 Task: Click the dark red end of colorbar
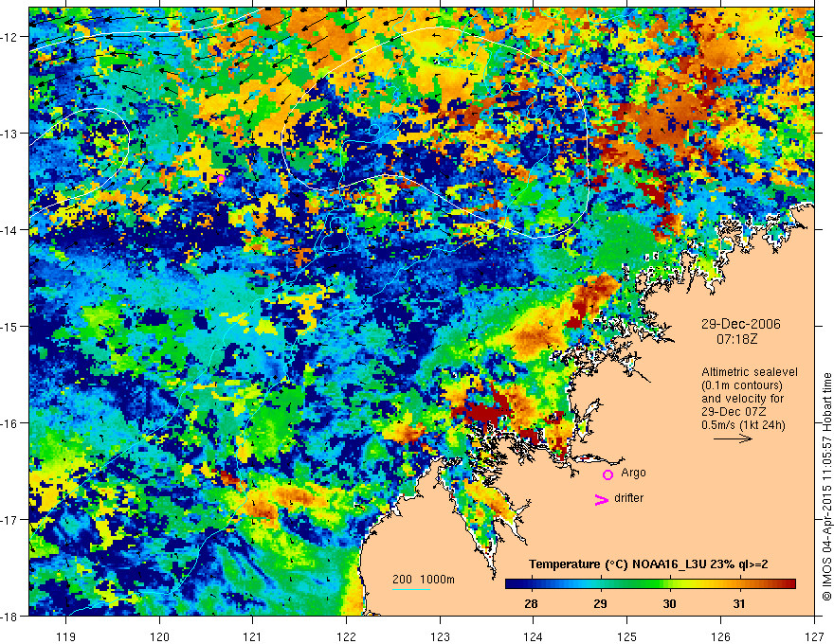789,583
